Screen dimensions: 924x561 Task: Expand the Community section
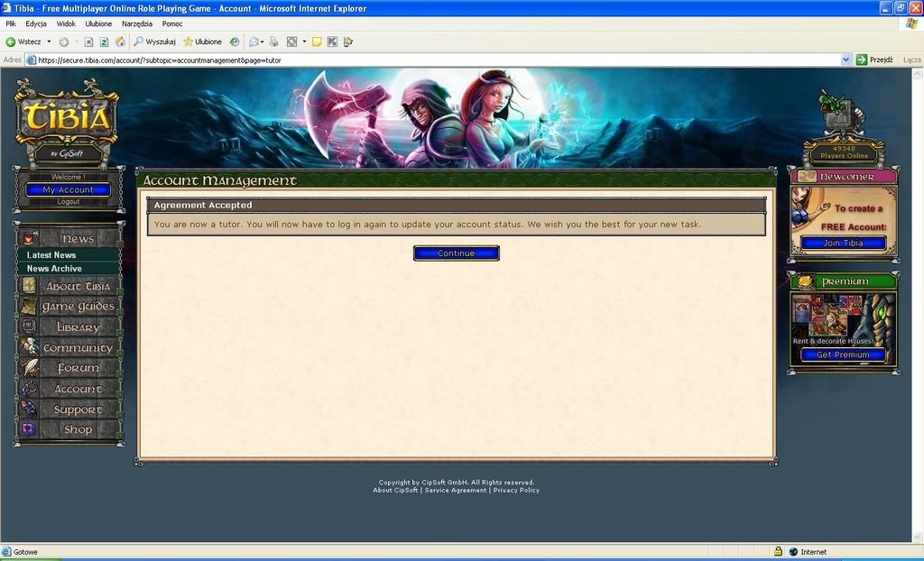[x=69, y=347]
